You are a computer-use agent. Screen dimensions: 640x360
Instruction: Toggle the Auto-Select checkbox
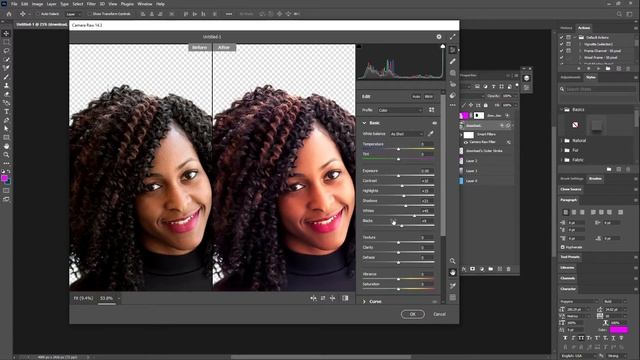click(38, 14)
